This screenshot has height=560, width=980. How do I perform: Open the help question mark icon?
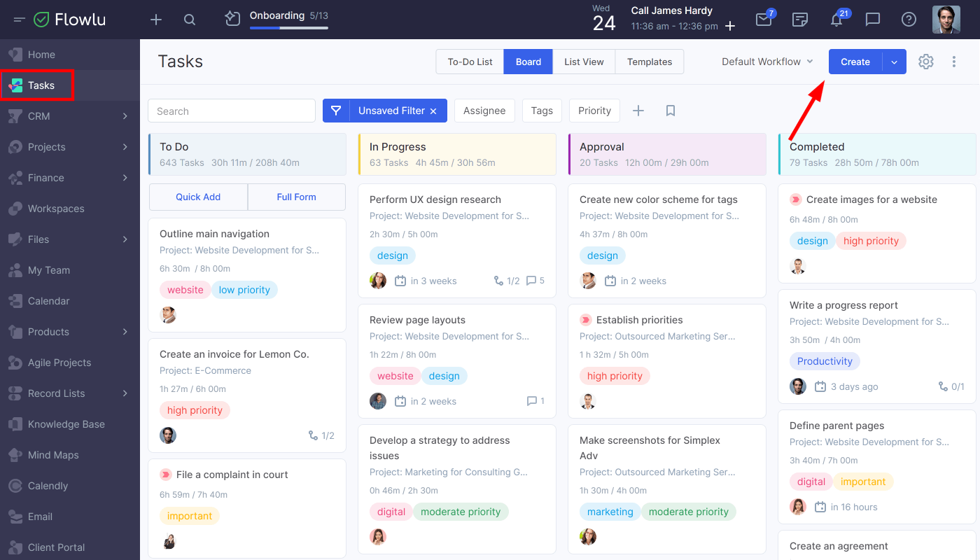pyautogui.click(x=909, y=20)
